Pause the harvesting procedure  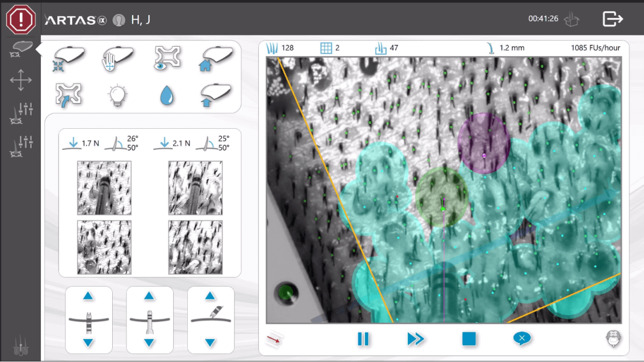pyautogui.click(x=363, y=339)
